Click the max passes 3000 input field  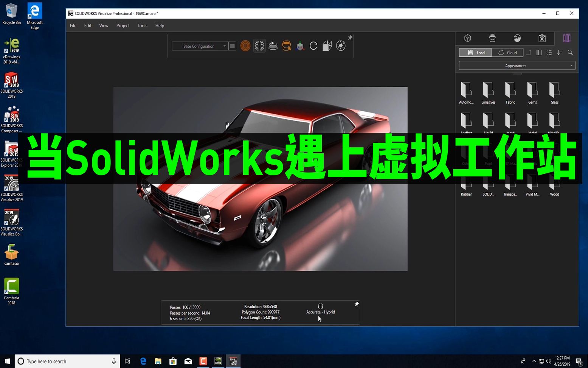point(198,307)
